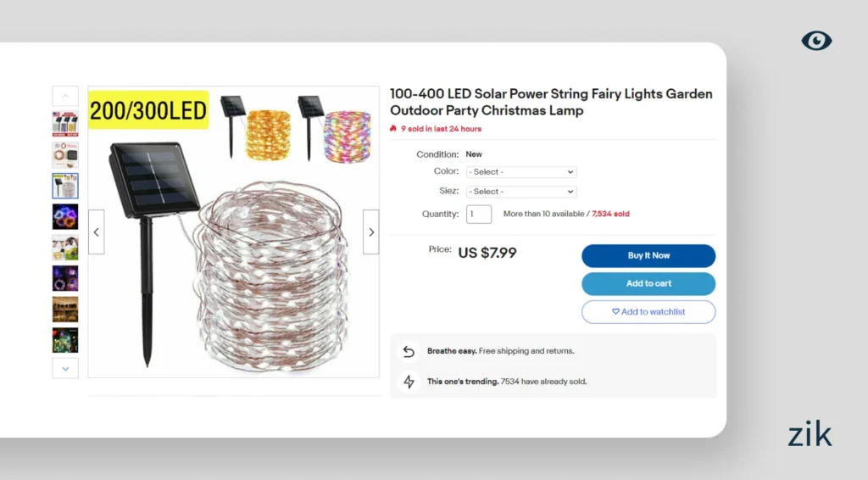Open the Color select dropdown
Viewport: 868px width, 480px height.
click(521, 172)
